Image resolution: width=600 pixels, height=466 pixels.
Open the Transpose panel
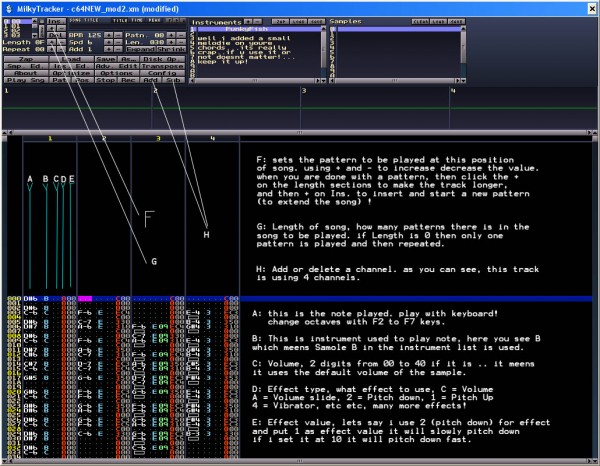tap(162, 66)
